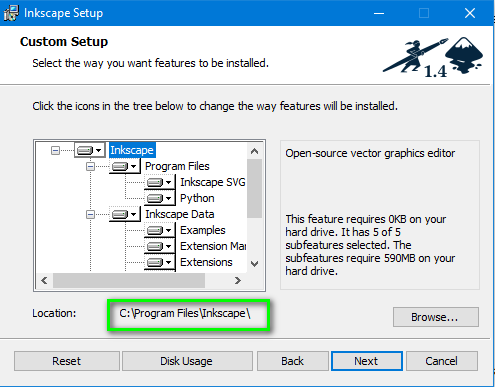Open the Inkscape Data feature drive icon

[124, 214]
